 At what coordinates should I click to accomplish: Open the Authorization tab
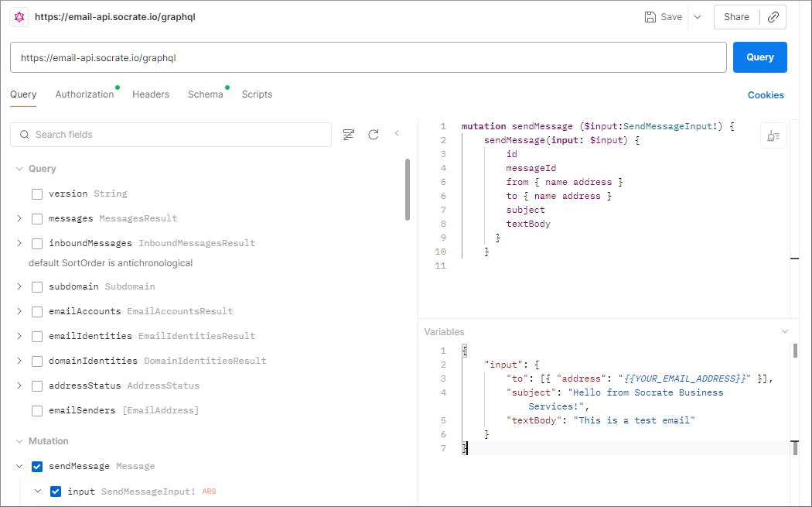pyautogui.click(x=84, y=94)
